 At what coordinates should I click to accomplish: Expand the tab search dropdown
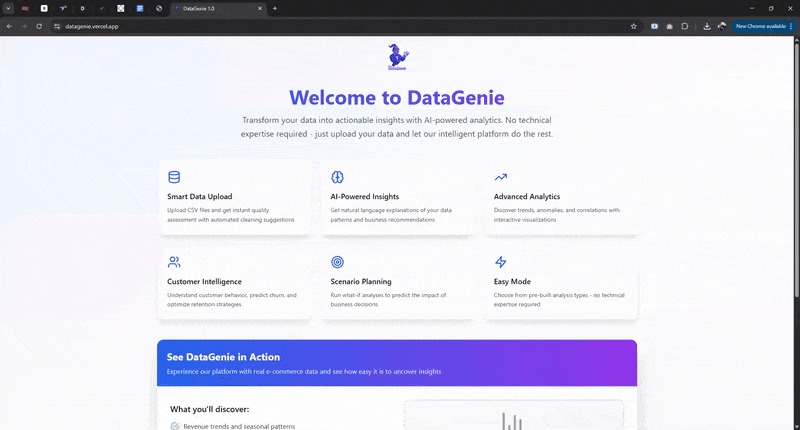[x=8, y=8]
